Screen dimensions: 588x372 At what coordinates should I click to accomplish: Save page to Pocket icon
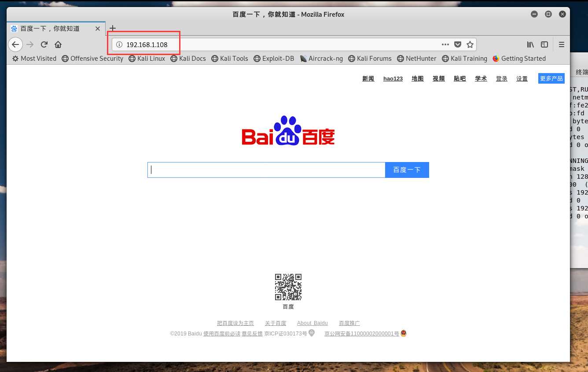tap(458, 44)
